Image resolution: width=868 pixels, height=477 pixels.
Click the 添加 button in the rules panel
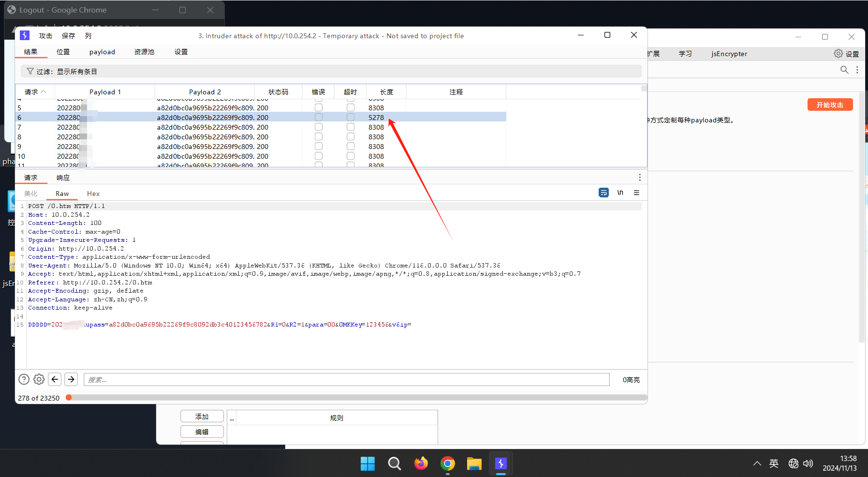click(x=202, y=417)
